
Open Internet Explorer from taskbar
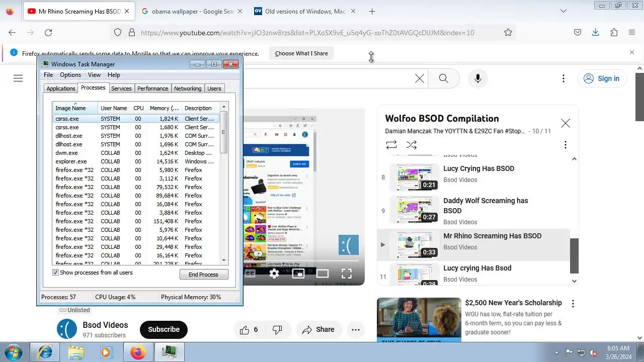point(45,352)
